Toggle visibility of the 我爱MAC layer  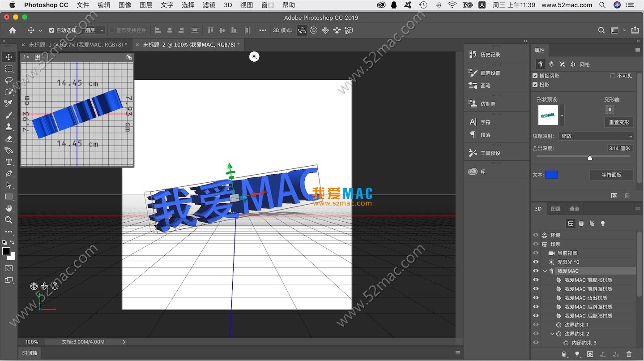[x=535, y=271]
